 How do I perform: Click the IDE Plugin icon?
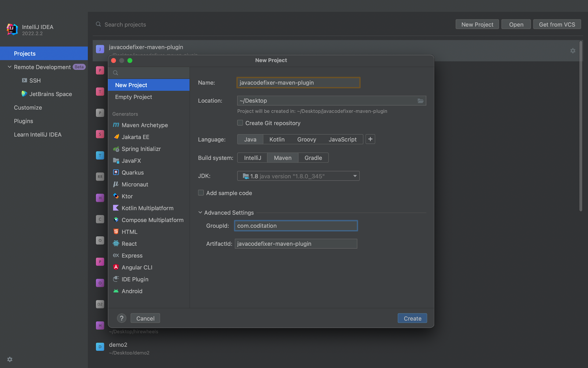pyautogui.click(x=116, y=279)
